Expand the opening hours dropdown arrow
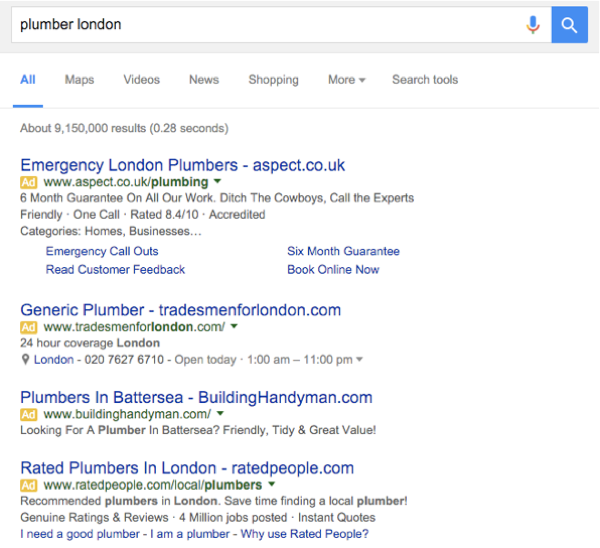Screen dimensions: 600x548 click(x=359, y=359)
